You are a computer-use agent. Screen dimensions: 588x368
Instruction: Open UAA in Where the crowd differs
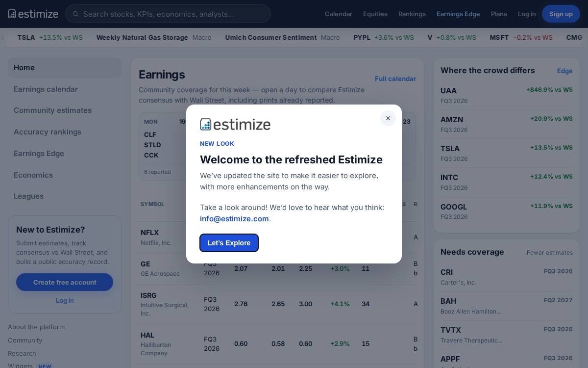click(x=507, y=95)
